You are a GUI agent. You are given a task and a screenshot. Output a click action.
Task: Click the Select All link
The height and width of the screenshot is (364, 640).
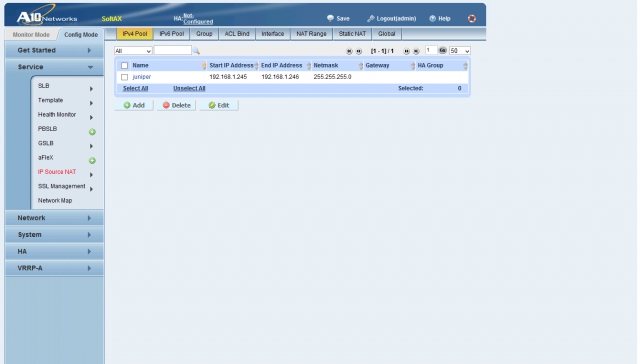pyautogui.click(x=136, y=89)
